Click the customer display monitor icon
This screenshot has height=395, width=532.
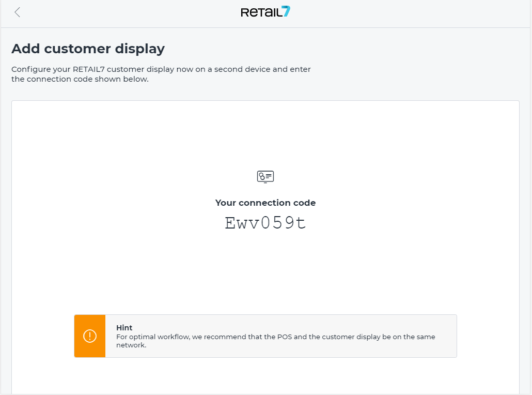pyautogui.click(x=265, y=177)
